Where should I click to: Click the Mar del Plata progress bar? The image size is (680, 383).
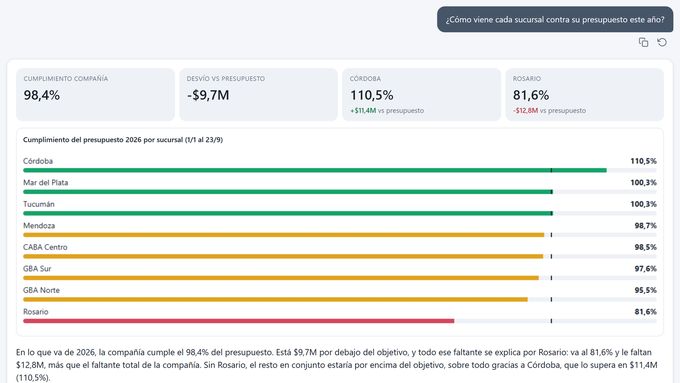288,192
